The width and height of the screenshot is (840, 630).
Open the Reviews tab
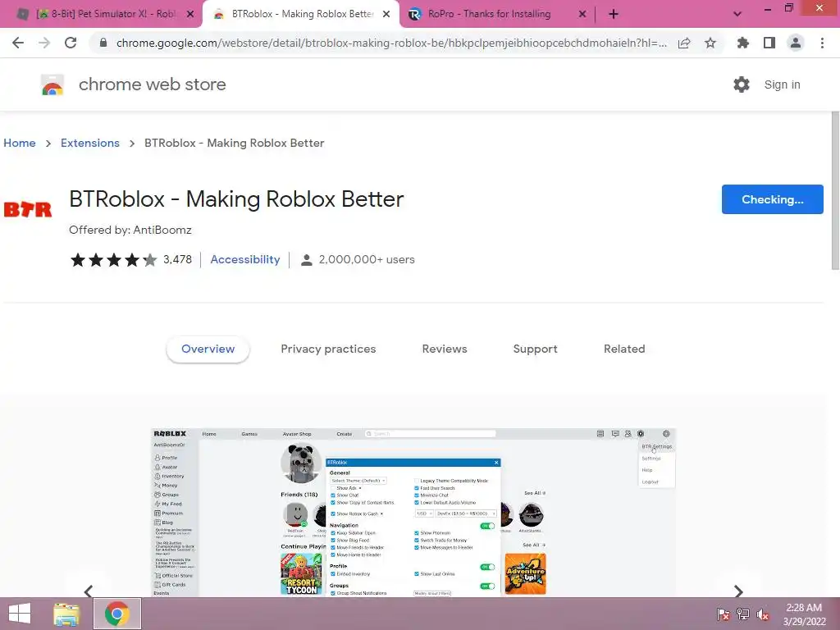click(x=445, y=349)
